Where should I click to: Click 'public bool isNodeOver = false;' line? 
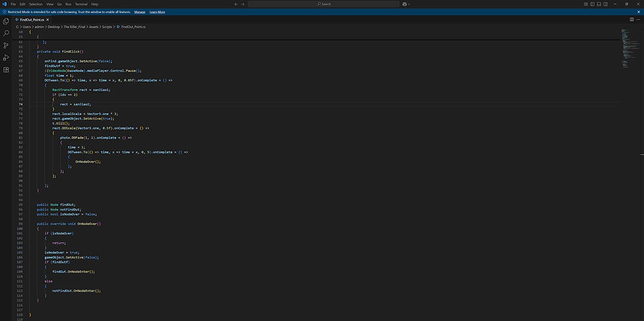click(x=67, y=214)
